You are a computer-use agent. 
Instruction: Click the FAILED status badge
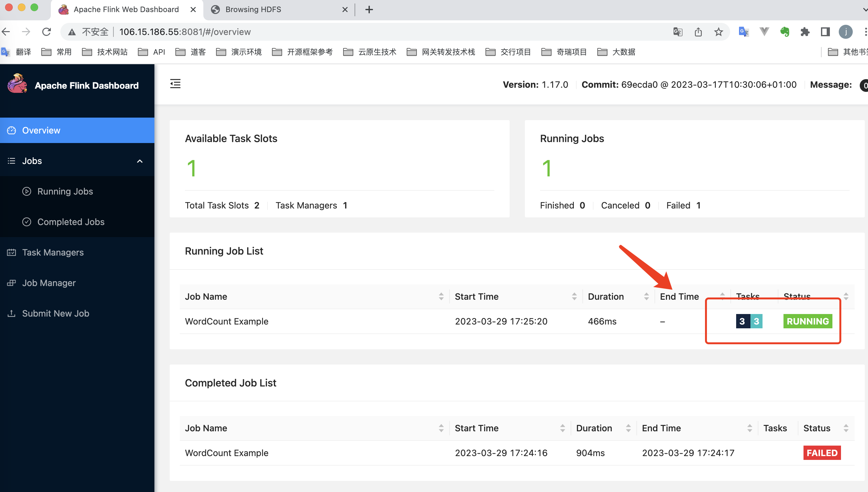pos(822,453)
